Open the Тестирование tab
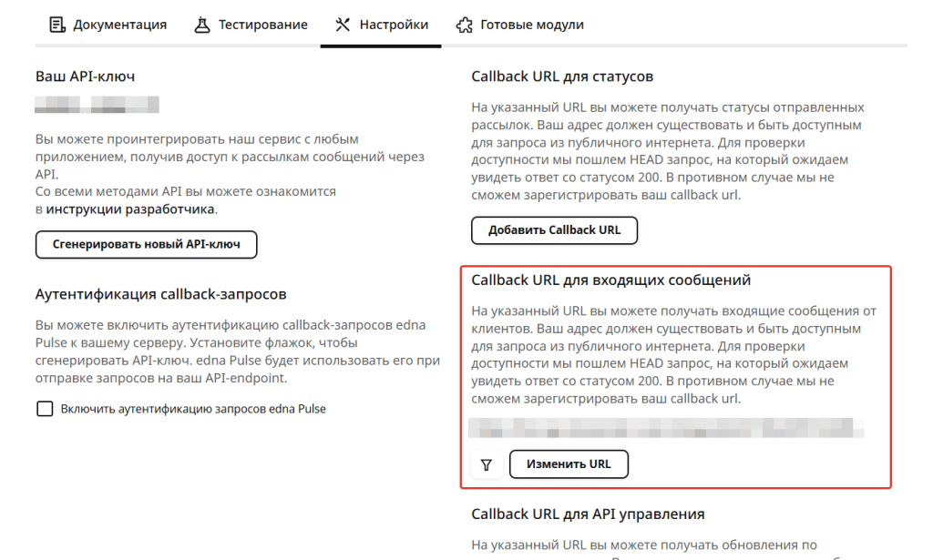 tap(262, 25)
